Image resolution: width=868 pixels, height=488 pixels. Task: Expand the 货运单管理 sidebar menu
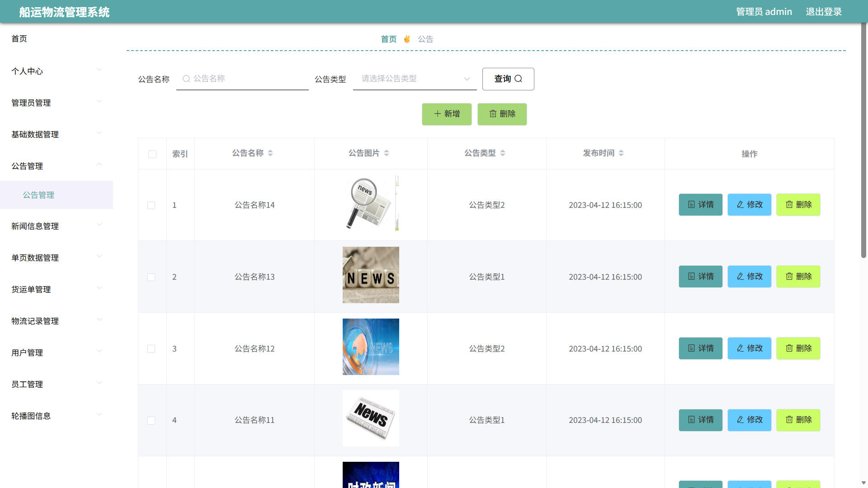[x=57, y=289]
